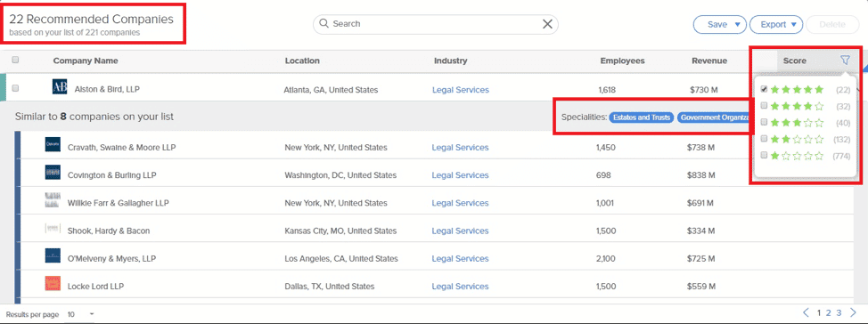This screenshot has width=868, height=324.
Task: Select Willkie Farr & Gallagher LLP name
Action: point(118,203)
